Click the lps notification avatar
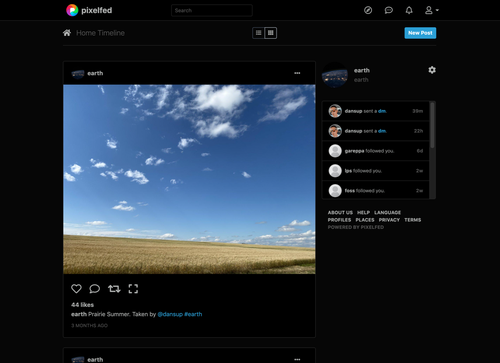 [x=335, y=171]
